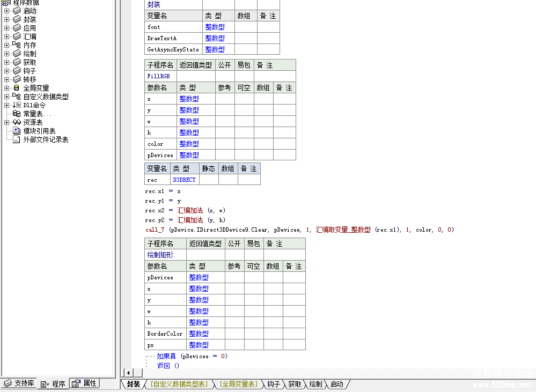Click the 自定义数据类型 icon
Screen dimensions: 536x392
click(x=17, y=97)
